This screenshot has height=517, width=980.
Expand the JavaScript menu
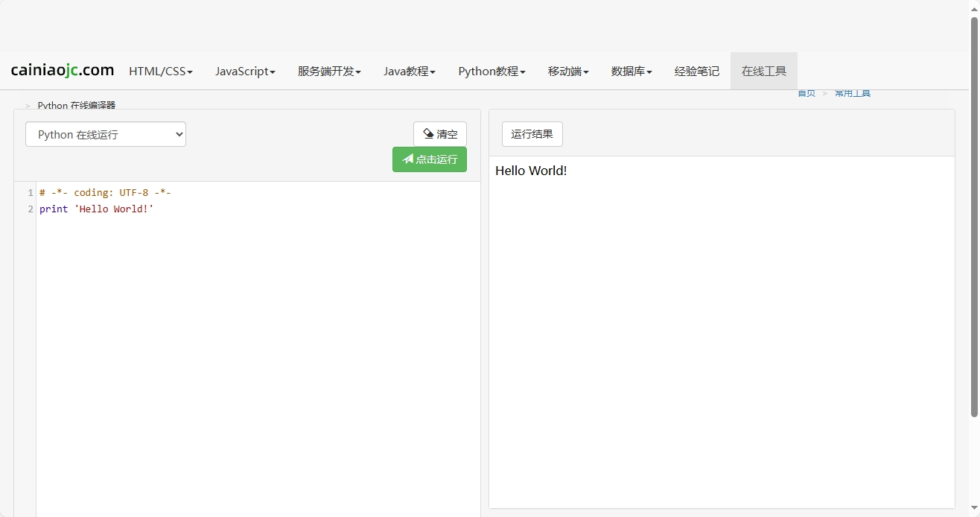coord(245,72)
